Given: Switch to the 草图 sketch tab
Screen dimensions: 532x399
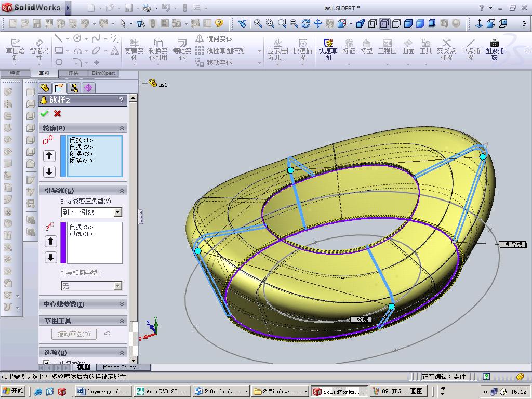Looking at the screenshot, I should [x=44, y=73].
